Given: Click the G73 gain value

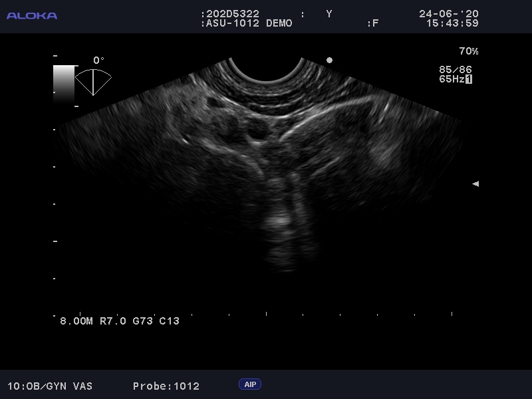Looking at the screenshot, I should pos(143,321).
